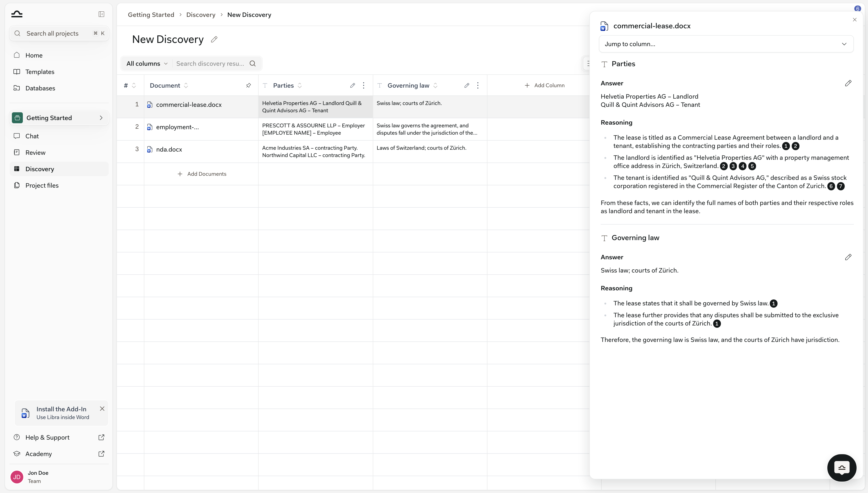The image size is (868, 493).
Task: Edit the Governing law answer in panel
Action: (848, 257)
